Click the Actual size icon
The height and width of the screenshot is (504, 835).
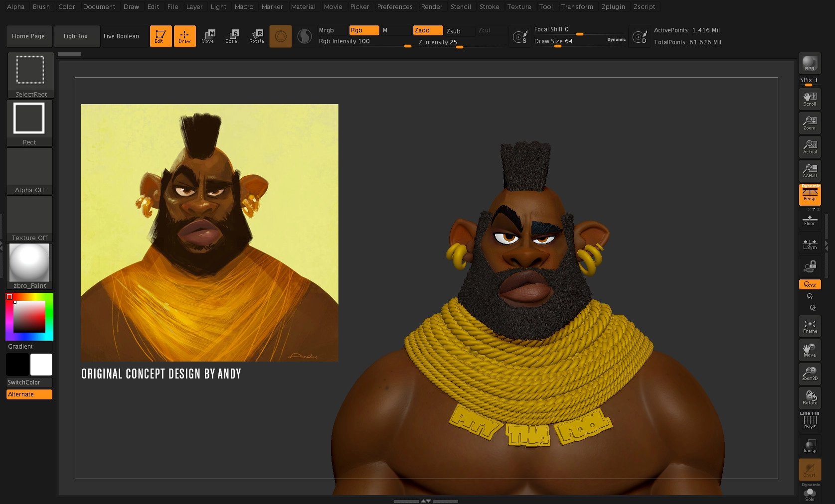pos(810,147)
